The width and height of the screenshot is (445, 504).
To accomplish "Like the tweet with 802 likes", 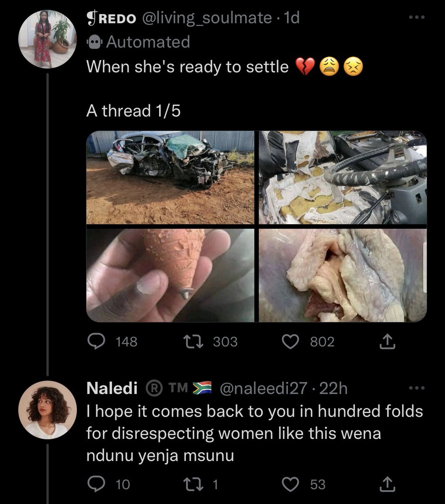I will click(289, 341).
